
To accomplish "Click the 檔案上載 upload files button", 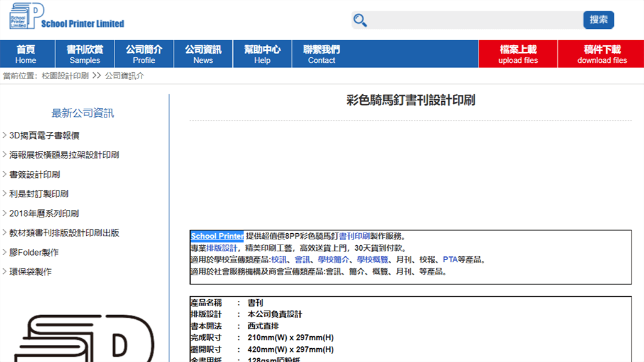I will 518,53.
